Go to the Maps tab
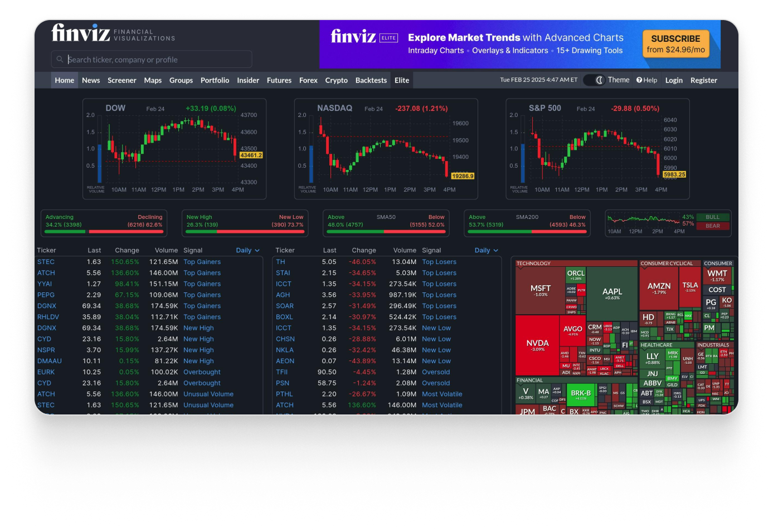This screenshot has height=532, width=773. point(153,80)
